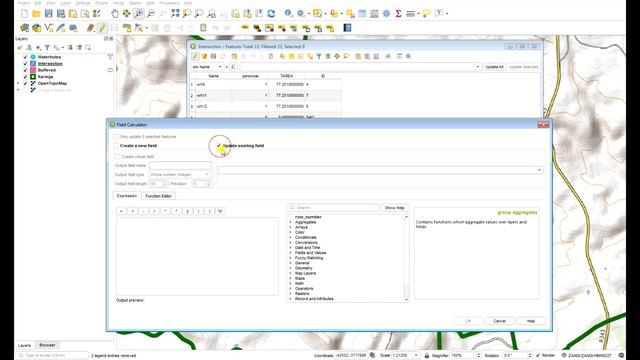Click the Update All button in attribute table
Image resolution: width=640 pixels, height=360 pixels.
(x=494, y=67)
